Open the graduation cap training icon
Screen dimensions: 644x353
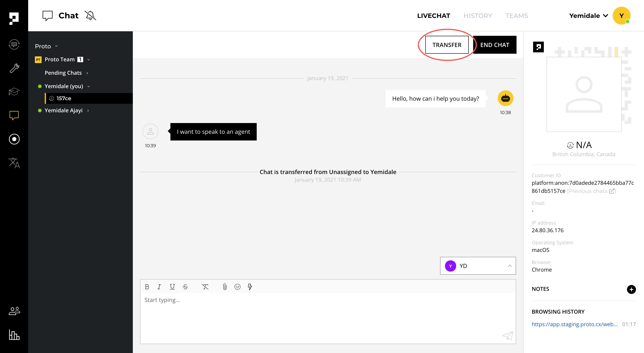[x=14, y=91]
